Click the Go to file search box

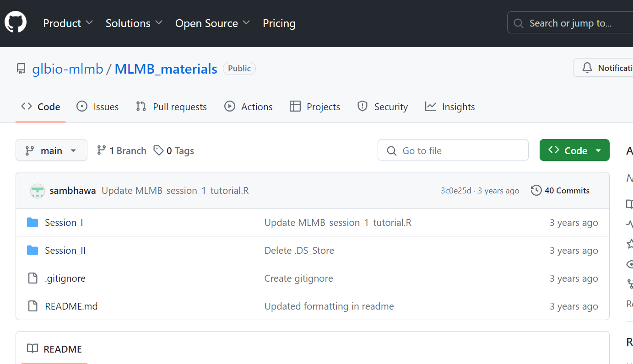453,150
